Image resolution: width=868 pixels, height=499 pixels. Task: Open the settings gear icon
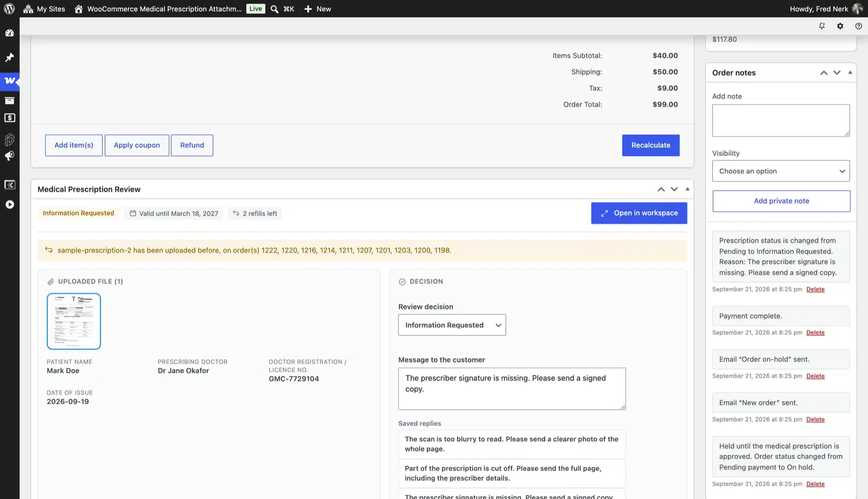pos(840,26)
